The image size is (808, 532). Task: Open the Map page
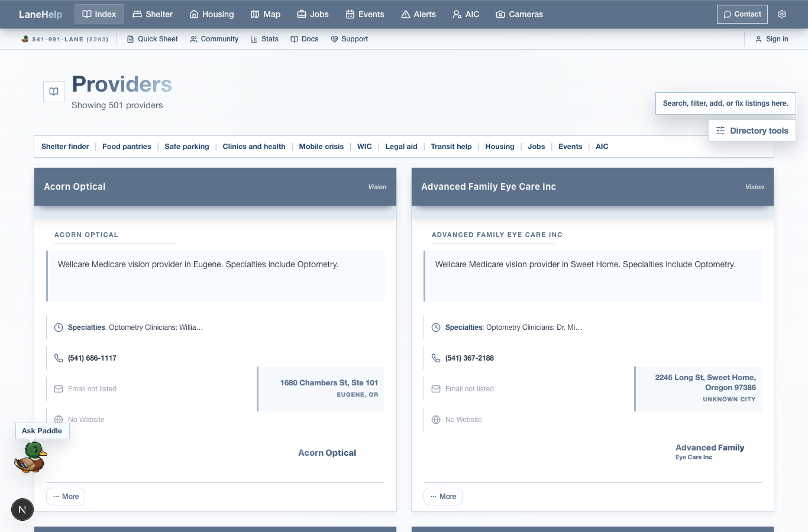[x=266, y=14]
